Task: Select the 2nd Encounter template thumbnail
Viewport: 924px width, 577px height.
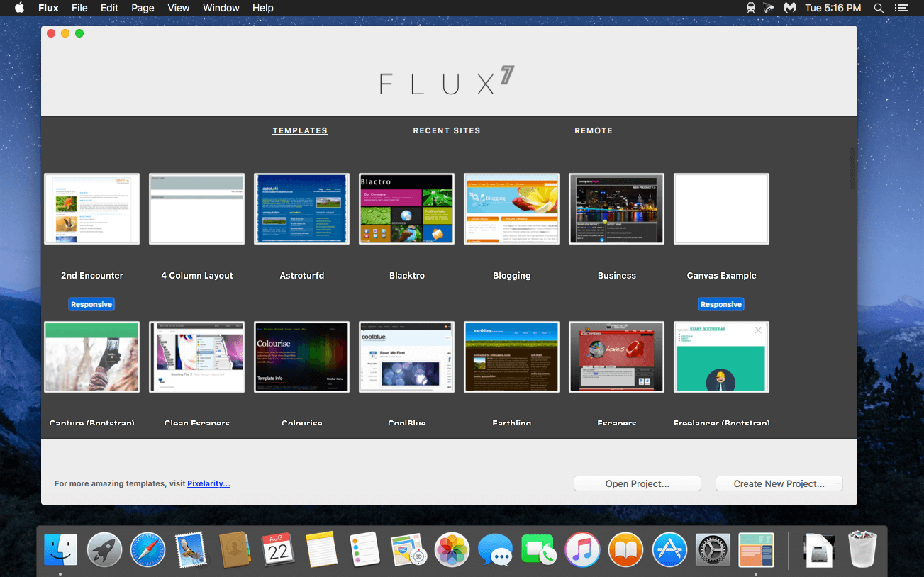Action: coord(92,208)
